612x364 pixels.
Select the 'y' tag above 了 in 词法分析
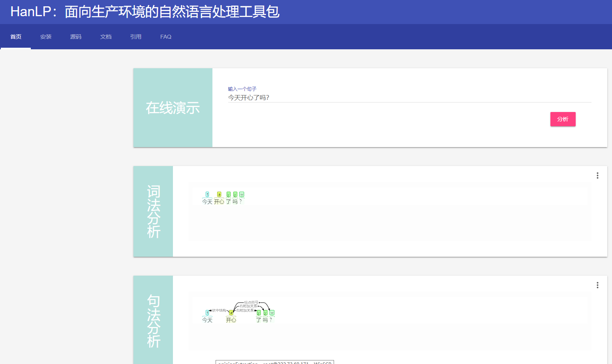[229, 194]
